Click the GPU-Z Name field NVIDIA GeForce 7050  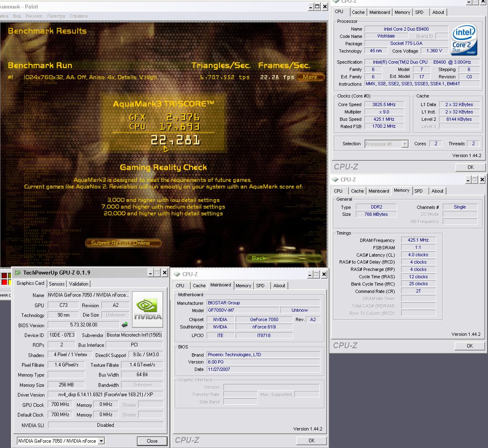(88, 295)
